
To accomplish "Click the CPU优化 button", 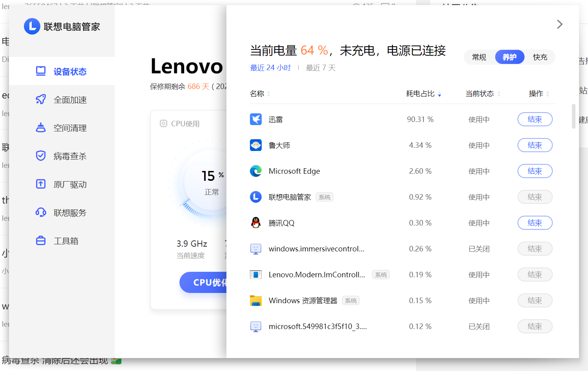I will tap(203, 282).
